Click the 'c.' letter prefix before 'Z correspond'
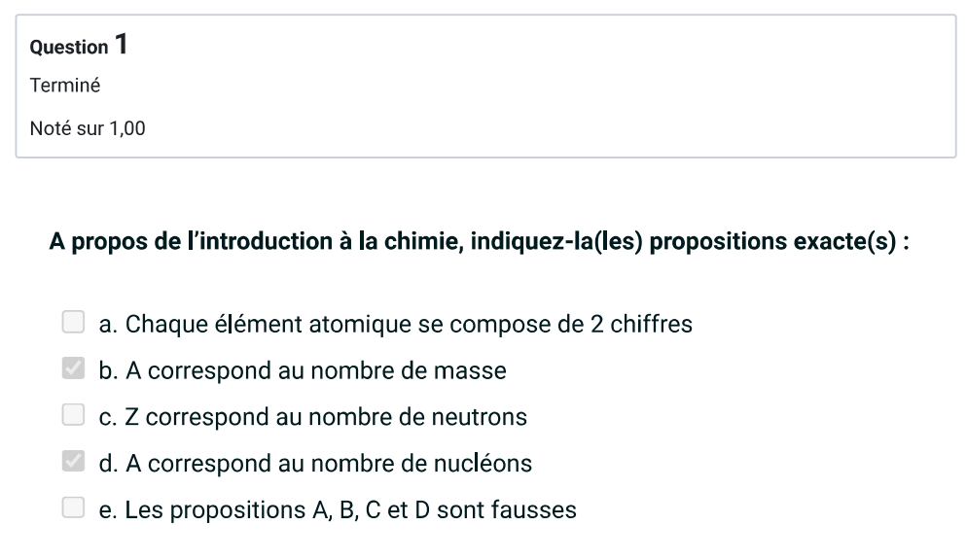967x560 pixels. 108,417
